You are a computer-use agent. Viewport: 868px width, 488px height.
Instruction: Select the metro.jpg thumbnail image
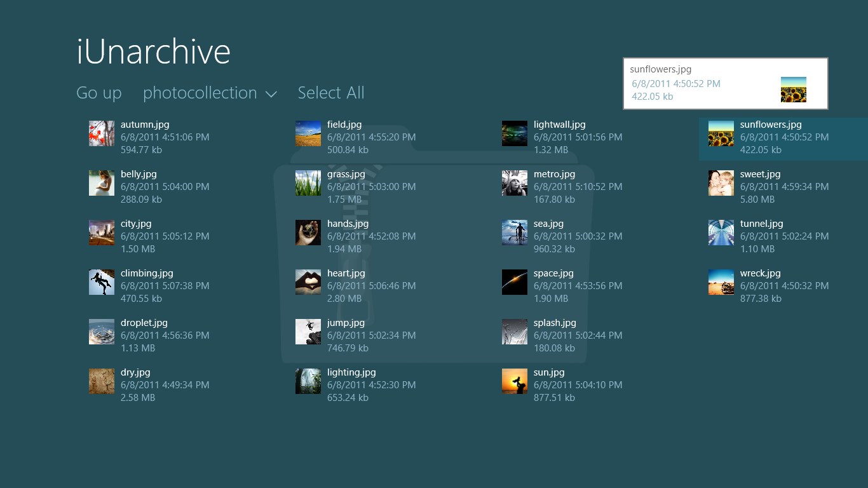(x=515, y=183)
